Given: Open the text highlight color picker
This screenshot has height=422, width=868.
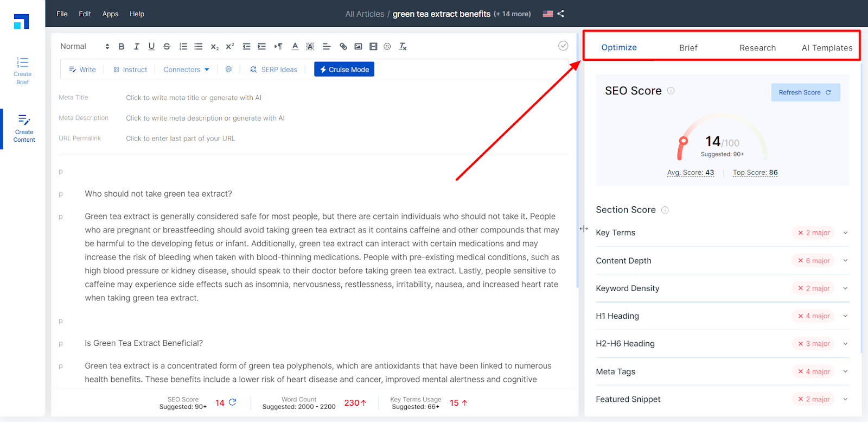Looking at the screenshot, I should 310,47.
